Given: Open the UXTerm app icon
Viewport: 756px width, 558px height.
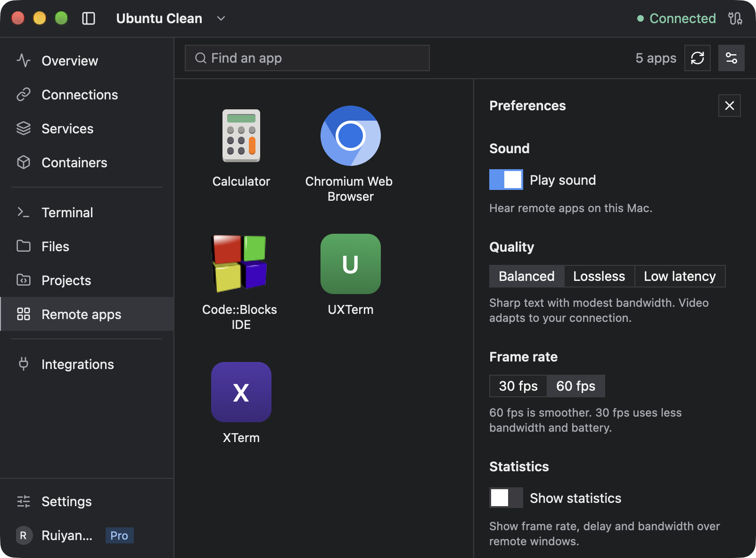Looking at the screenshot, I should 350,264.
